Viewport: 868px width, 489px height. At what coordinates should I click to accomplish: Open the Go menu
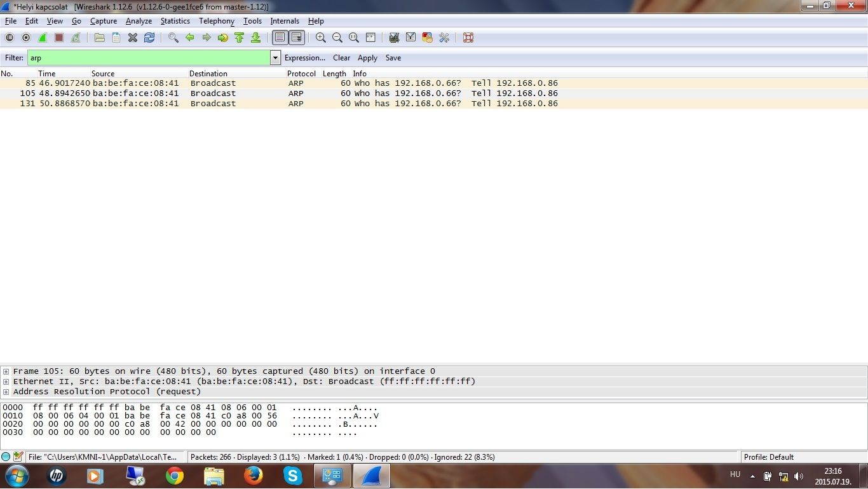(76, 21)
